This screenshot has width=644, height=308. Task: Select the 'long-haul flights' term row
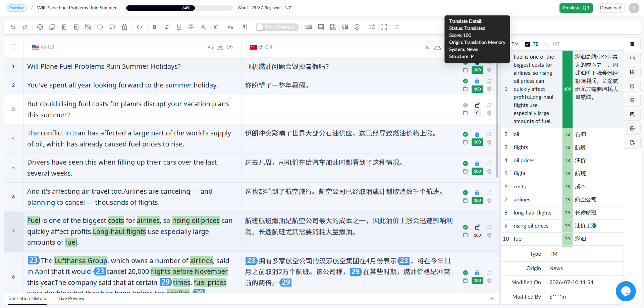(x=562, y=213)
